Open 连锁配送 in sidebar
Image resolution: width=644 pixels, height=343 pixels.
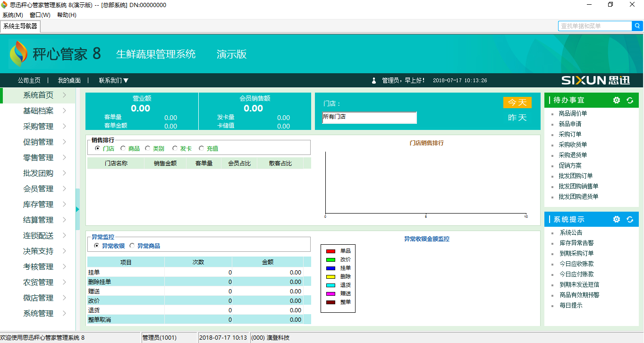point(38,236)
